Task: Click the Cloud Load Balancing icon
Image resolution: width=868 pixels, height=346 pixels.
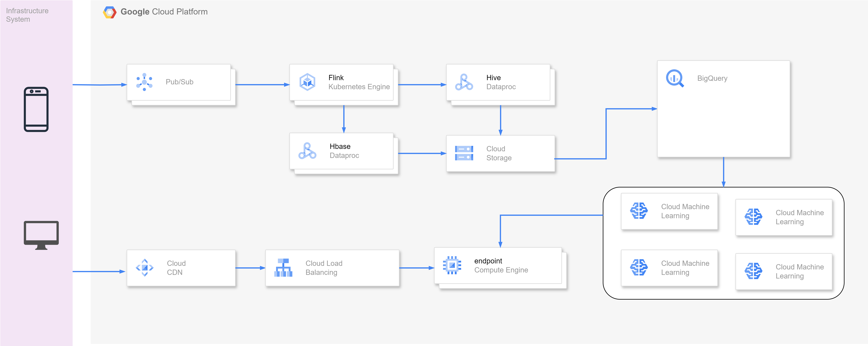Action: (x=283, y=267)
